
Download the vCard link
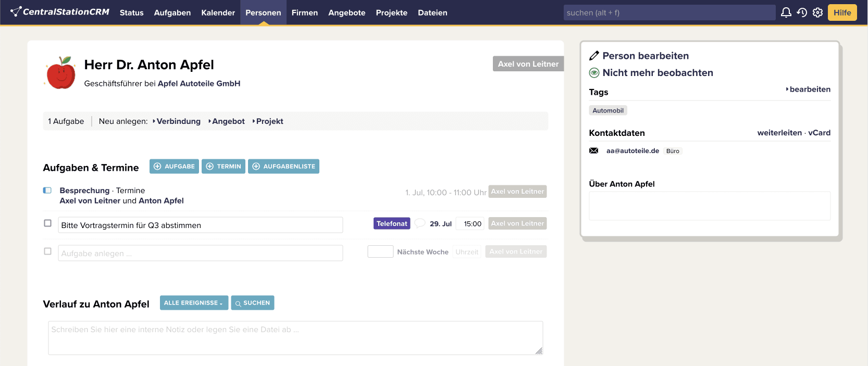point(820,133)
